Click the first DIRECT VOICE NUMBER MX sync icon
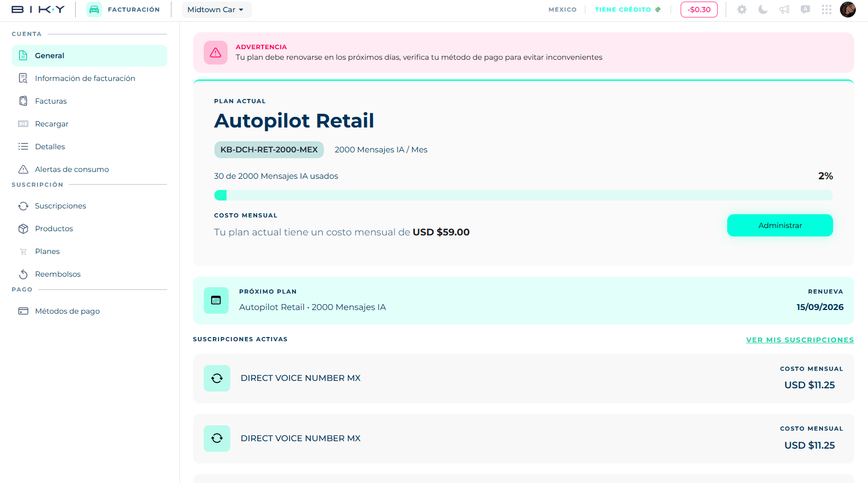This screenshot has width=868, height=483. click(x=217, y=378)
